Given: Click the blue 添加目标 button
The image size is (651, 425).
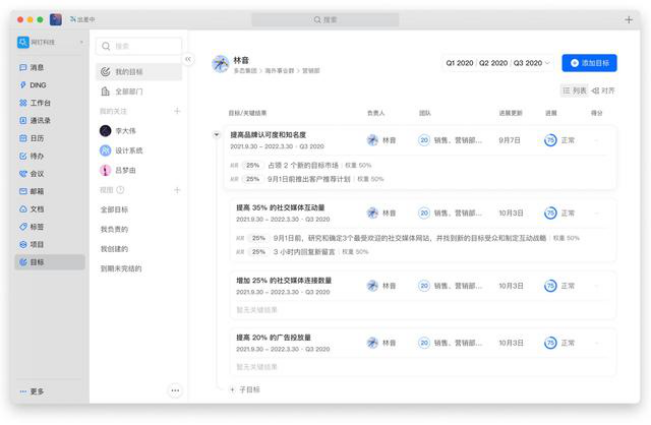Looking at the screenshot, I should pos(589,63).
